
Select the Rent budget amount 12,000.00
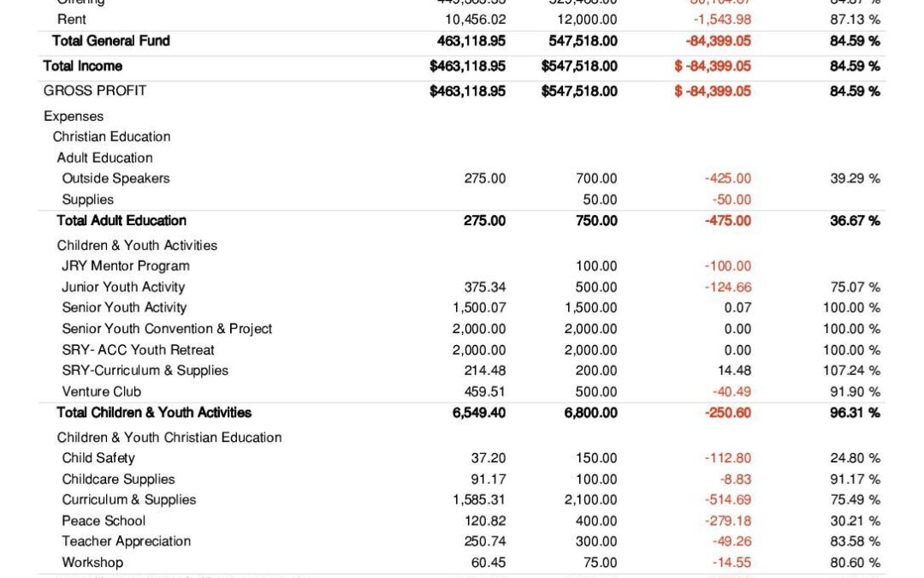[x=587, y=20]
